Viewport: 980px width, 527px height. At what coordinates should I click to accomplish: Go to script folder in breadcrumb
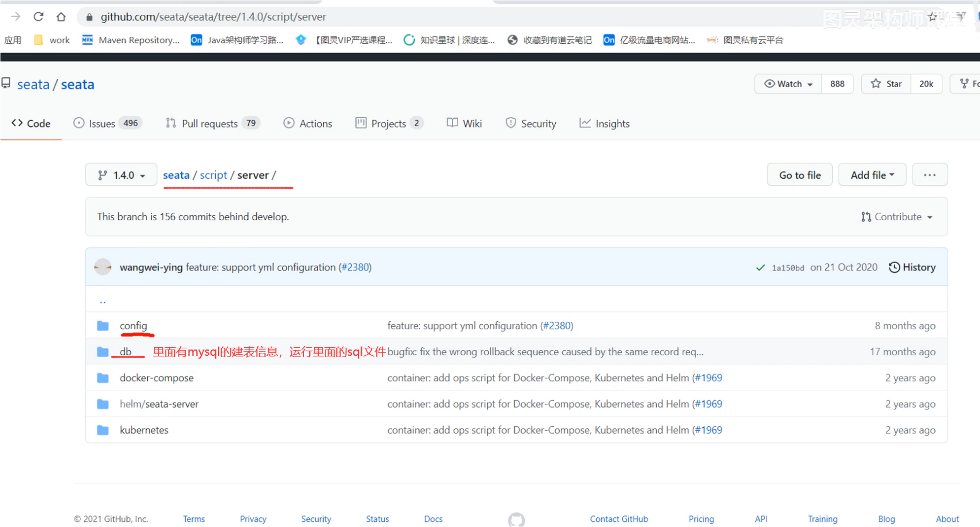[x=213, y=175]
